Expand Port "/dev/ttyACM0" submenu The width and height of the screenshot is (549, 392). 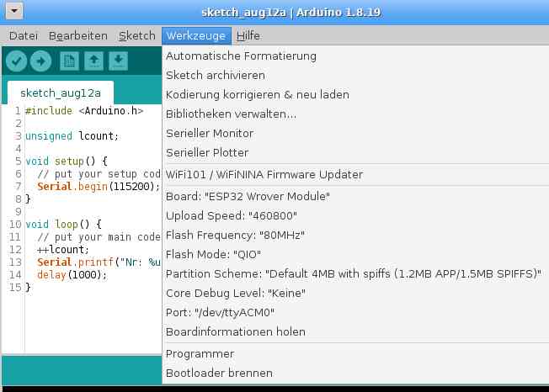[x=355, y=313]
